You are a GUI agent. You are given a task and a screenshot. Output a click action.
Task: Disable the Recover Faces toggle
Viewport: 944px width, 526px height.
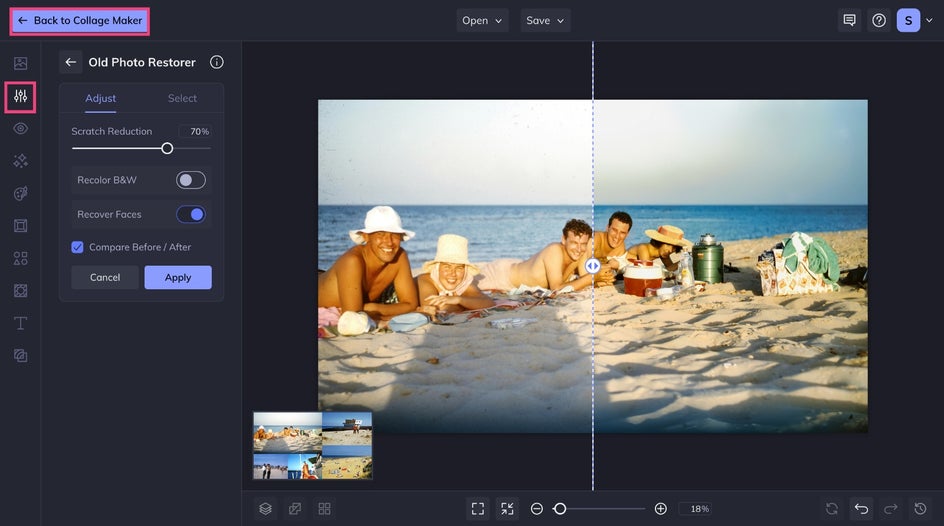(x=191, y=214)
